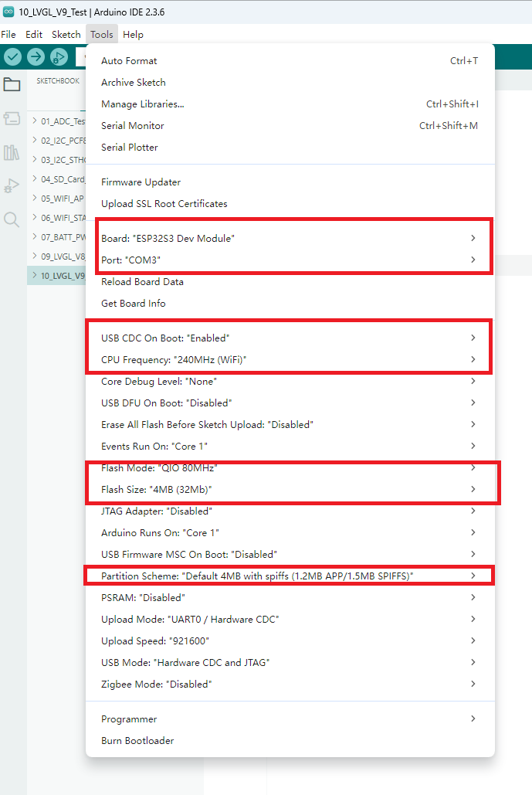Select Upload SSL Root Certificates
This screenshot has height=795, width=532.
pyautogui.click(x=290, y=204)
